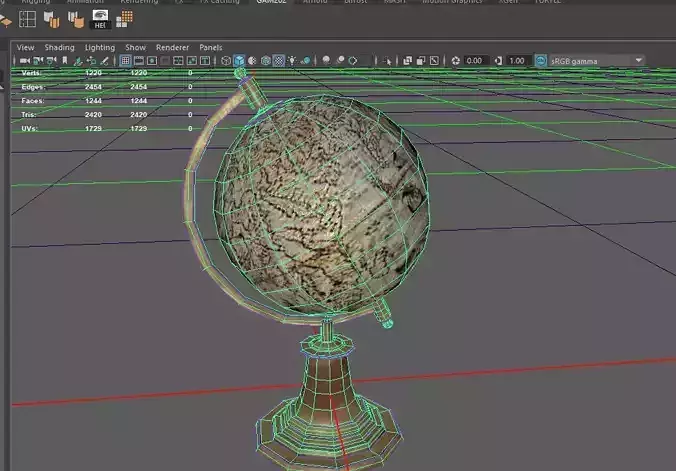Open Camera Attributes from panel toolbar
676x471 pixels.
click(x=51, y=61)
